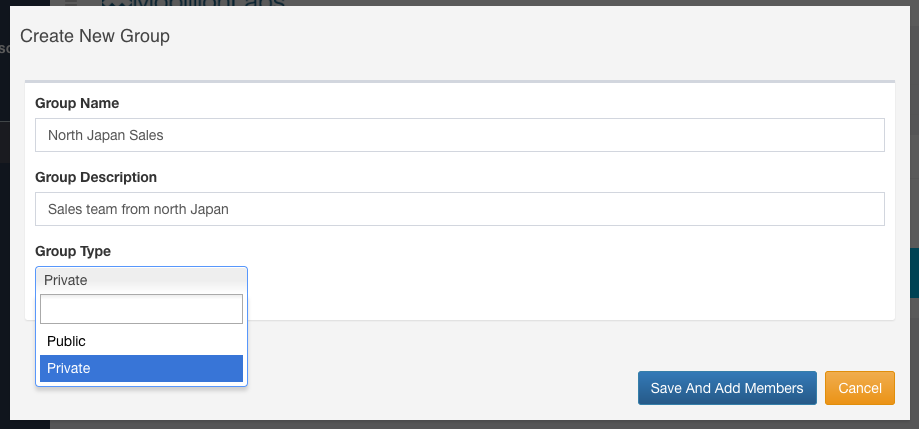Collapse the Group Type dropdown showing Private
919x429 pixels.
pos(141,280)
